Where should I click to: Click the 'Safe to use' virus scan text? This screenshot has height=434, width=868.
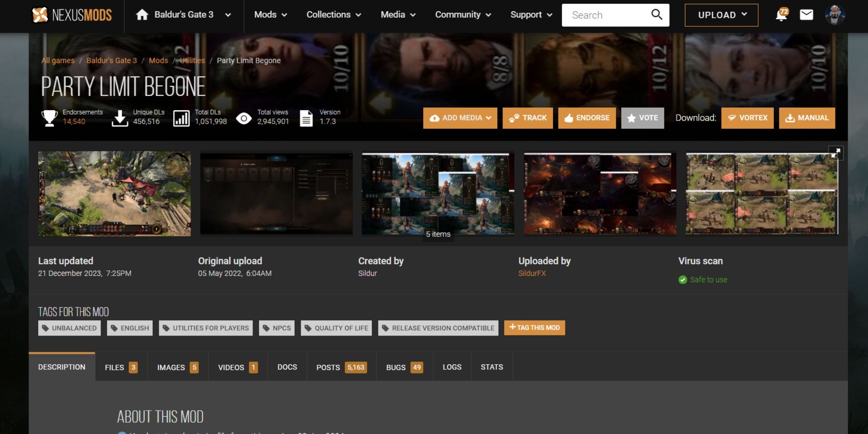pyautogui.click(x=709, y=280)
